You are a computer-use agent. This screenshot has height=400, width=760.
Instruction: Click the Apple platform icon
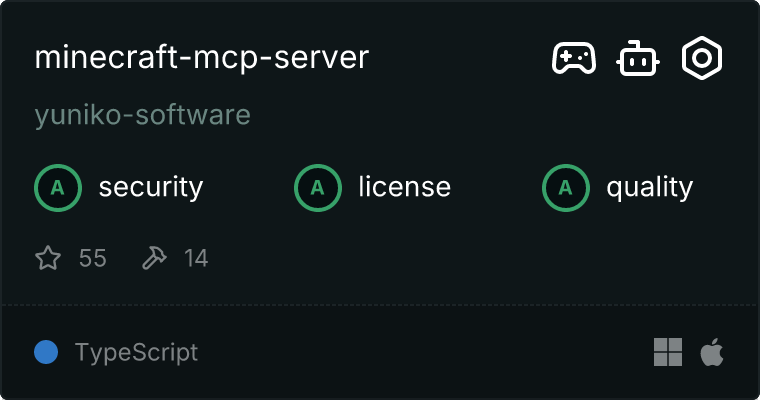click(712, 352)
